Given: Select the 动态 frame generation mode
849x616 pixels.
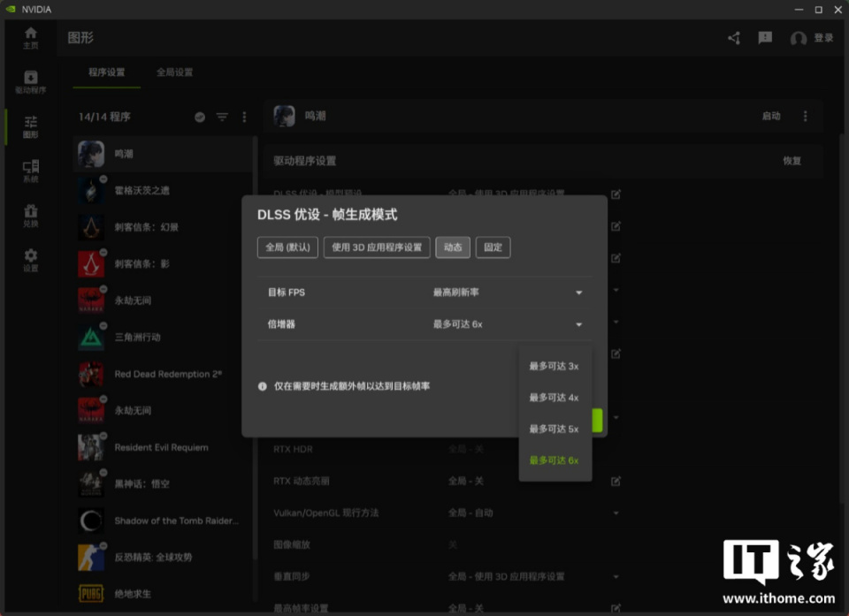Looking at the screenshot, I should 453,247.
